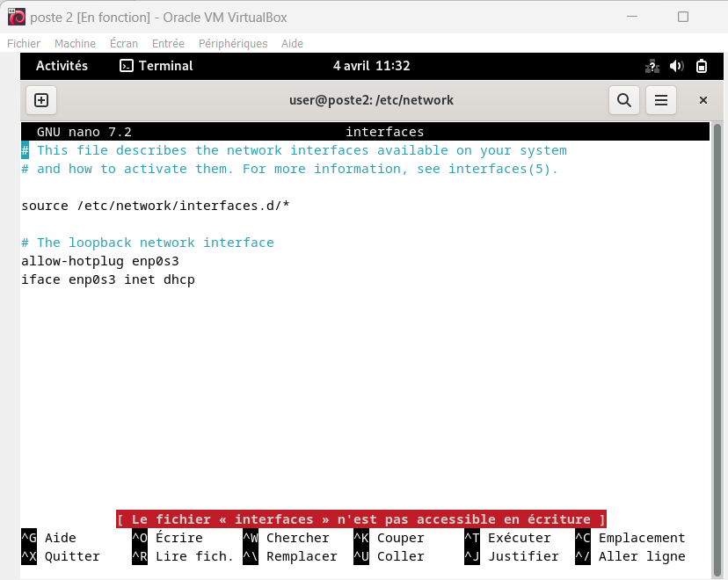Open the Fichier menu

coord(24,43)
